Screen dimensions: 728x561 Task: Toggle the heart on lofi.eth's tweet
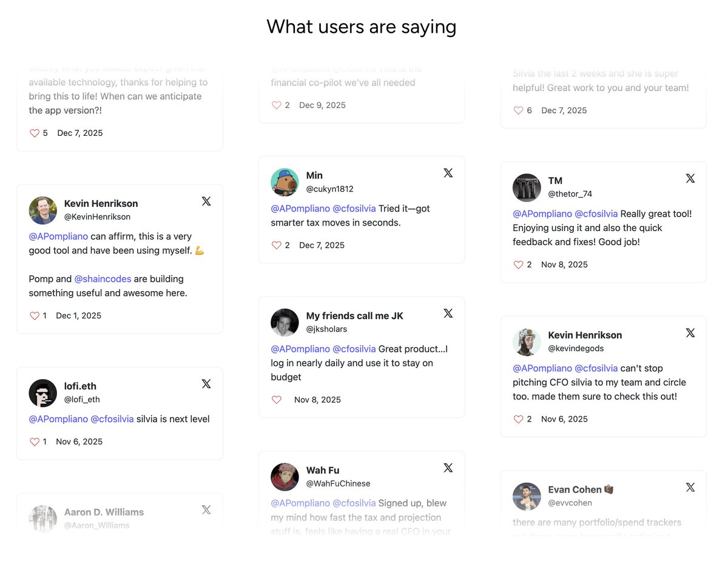tap(35, 442)
